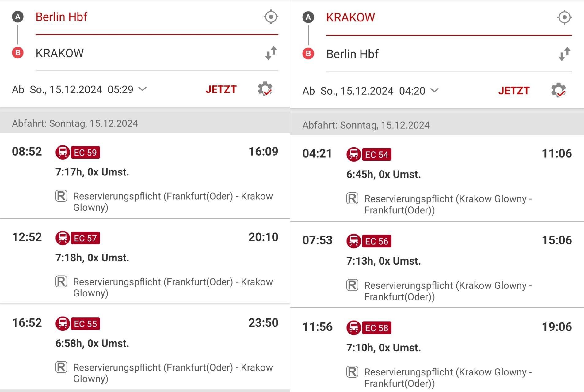This screenshot has height=392, width=584.
Task: Open search options gear in Krakow–Berlin panel
Action: [x=558, y=90]
